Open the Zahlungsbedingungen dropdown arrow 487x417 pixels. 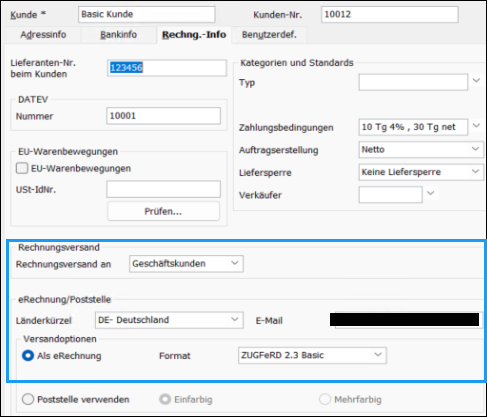point(476,126)
